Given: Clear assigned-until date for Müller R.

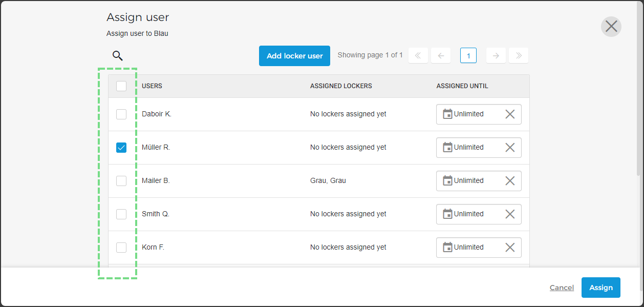Looking at the screenshot, I should (x=510, y=148).
